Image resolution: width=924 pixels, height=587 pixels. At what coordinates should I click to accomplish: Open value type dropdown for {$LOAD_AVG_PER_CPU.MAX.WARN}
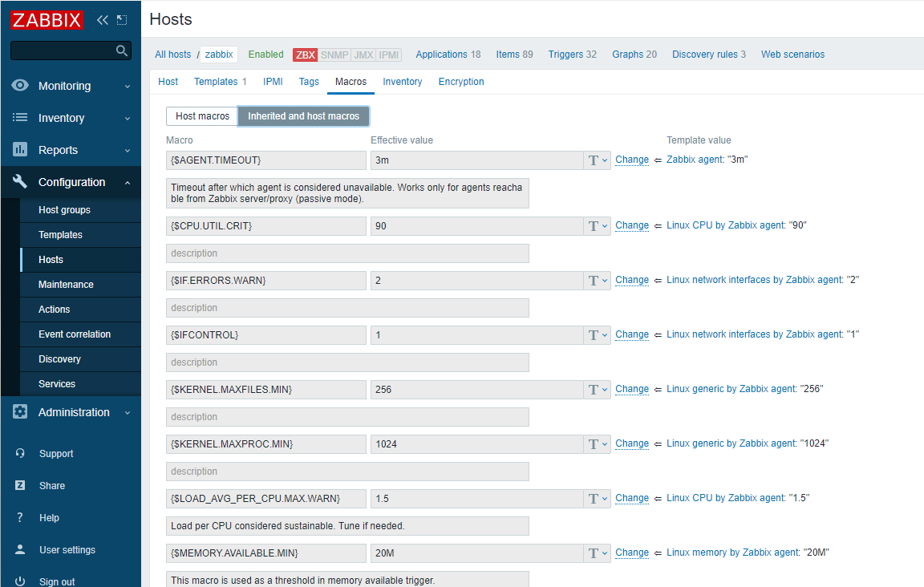click(598, 499)
